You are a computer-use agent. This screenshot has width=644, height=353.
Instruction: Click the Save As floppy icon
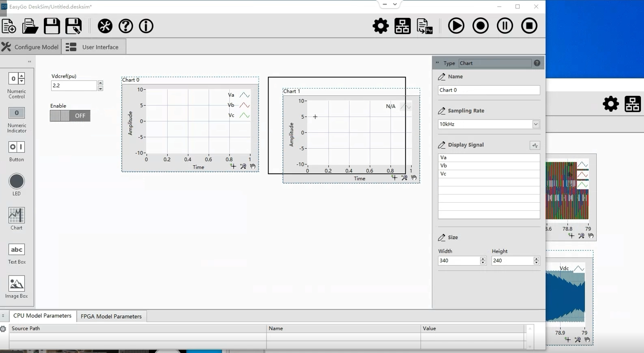73,26
